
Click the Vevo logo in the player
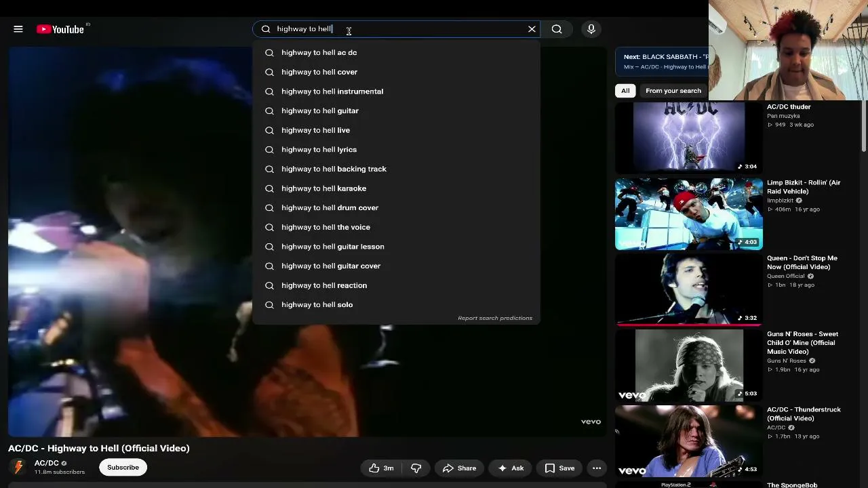(591, 422)
